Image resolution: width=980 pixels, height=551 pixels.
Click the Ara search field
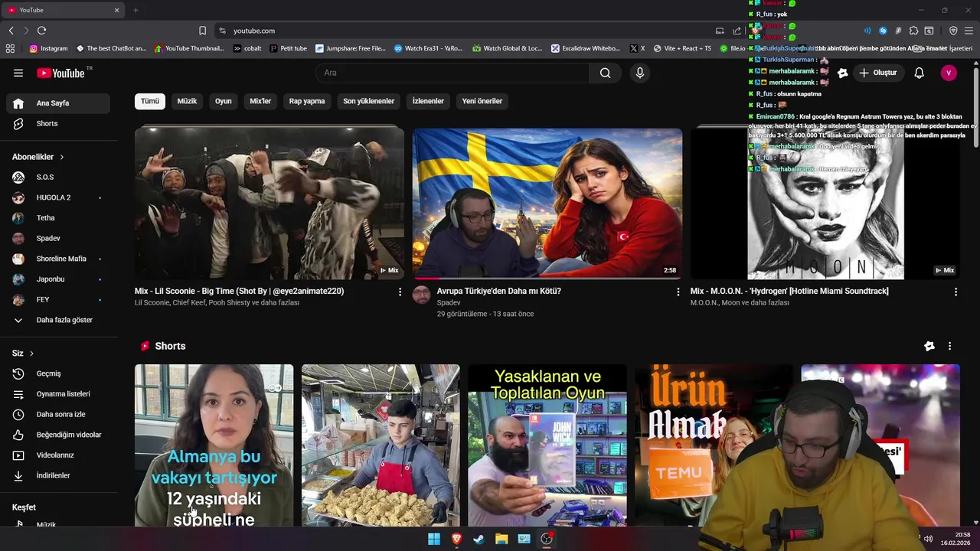(452, 73)
